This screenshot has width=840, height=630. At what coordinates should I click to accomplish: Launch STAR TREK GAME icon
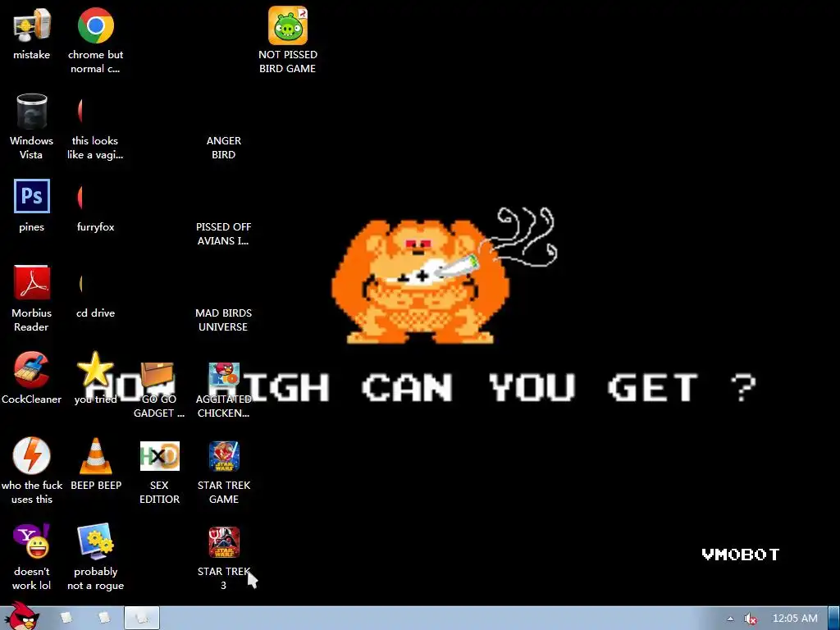click(x=224, y=456)
